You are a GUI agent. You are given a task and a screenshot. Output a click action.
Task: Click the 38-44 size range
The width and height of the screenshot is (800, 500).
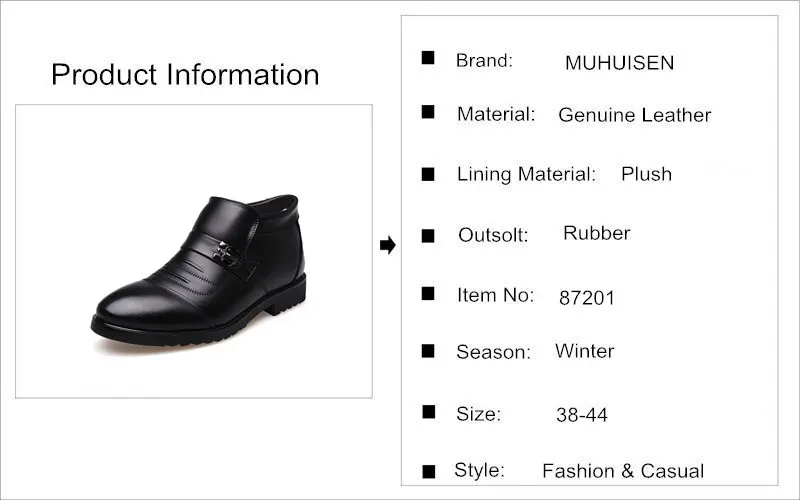pyautogui.click(x=582, y=415)
